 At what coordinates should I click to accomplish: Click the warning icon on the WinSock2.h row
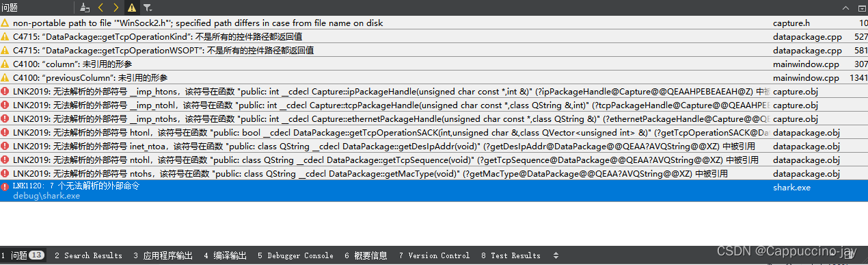5,23
